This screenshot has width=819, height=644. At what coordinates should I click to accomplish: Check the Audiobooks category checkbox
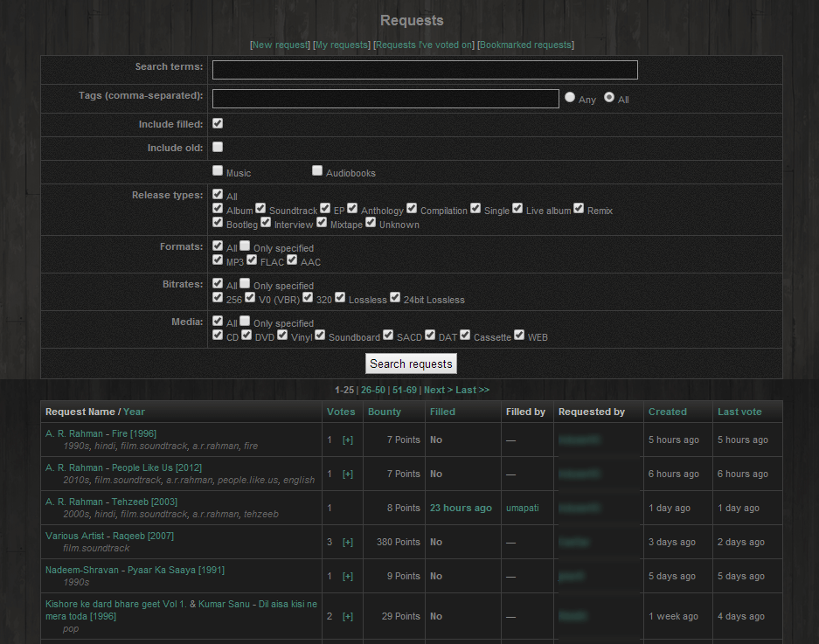317,170
